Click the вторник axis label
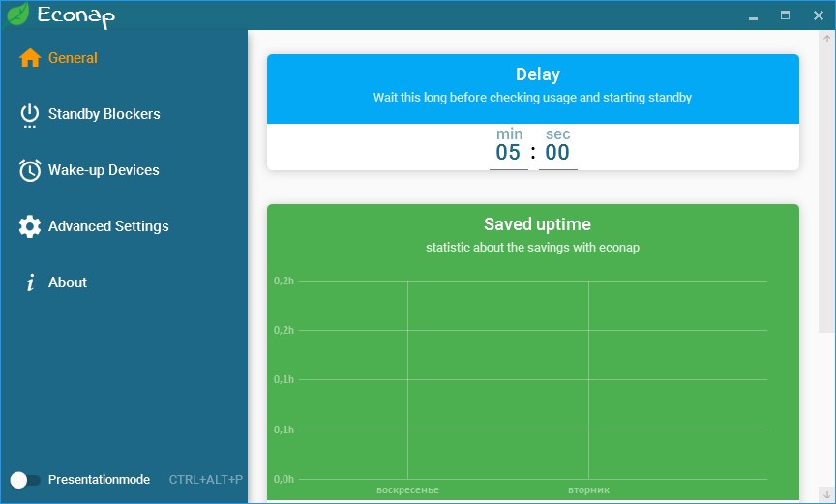Screen dimensions: 836x504 coord(588,489)
